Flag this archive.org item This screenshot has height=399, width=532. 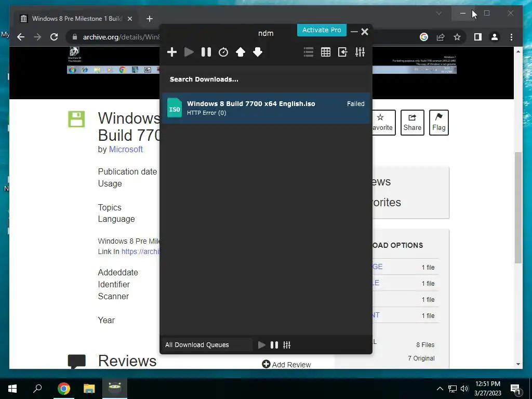(x=438, y=123)
